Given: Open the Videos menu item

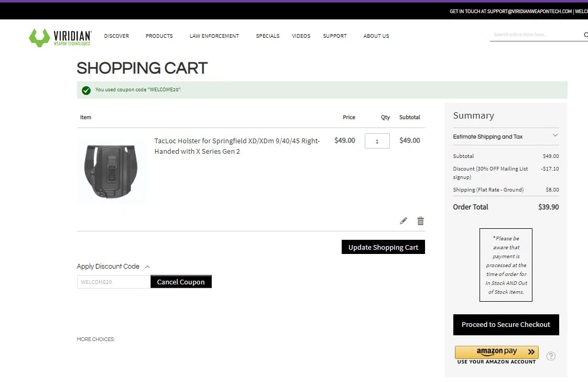Looking at the screenshot, I should click(x=301, y=36).
